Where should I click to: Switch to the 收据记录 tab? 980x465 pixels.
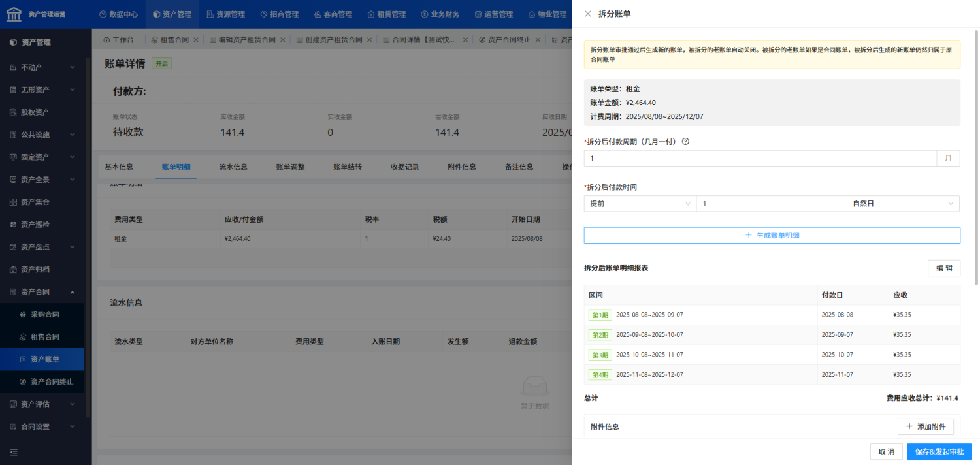(x=405, y=167)
